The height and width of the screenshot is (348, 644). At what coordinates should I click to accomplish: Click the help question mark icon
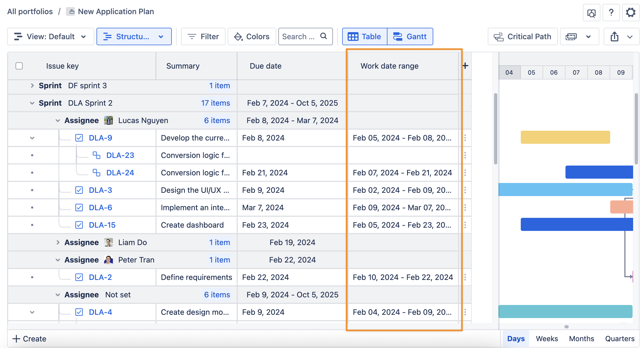[611, 13]
